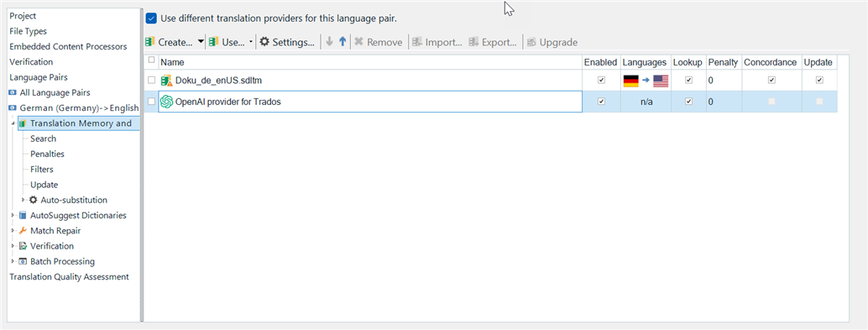Open Embedded Content Processors settings

[x=68, y=46]
